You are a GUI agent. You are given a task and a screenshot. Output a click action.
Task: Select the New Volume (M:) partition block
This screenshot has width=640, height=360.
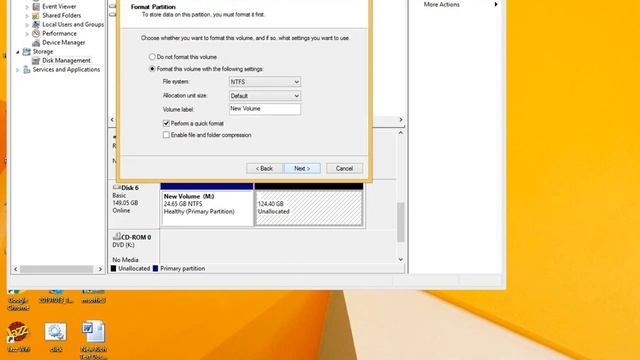(x=207, y=204)
